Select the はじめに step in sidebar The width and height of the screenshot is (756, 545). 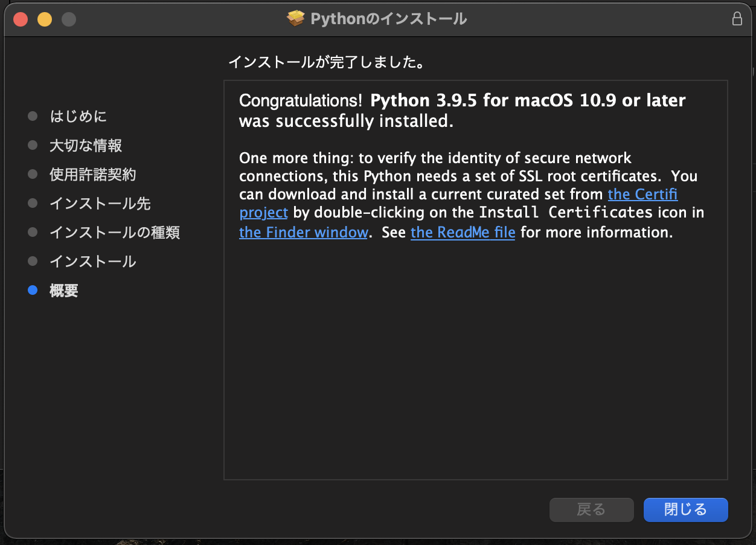coord(78,116)
